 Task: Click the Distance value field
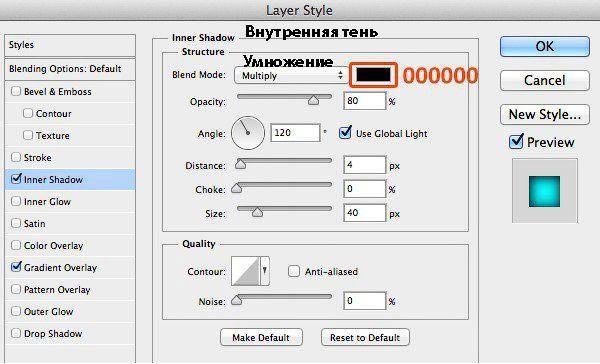(365, 165)
